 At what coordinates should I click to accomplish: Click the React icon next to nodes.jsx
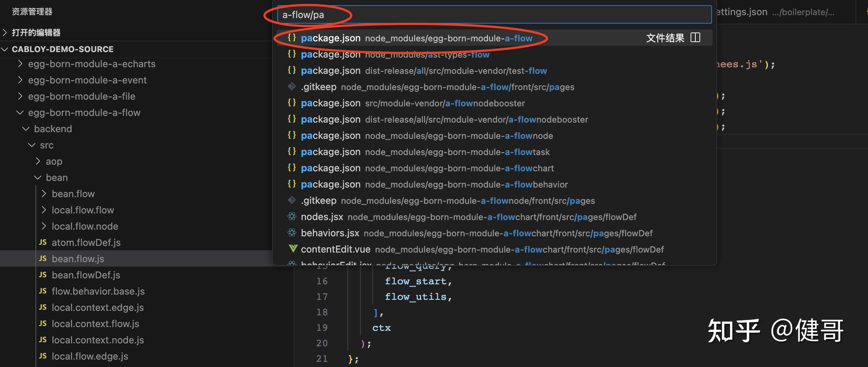292,217
